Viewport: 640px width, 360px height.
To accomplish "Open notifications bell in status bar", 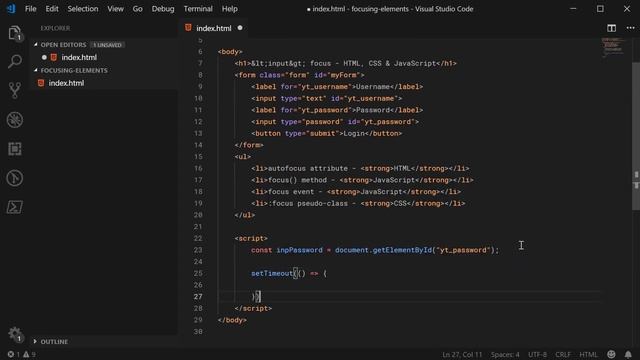I will [x=628, y=354].
